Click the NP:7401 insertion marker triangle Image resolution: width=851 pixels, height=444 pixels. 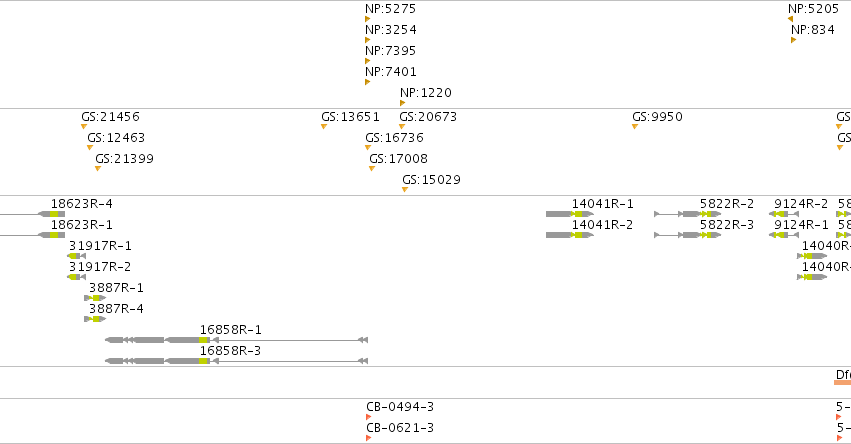367,83
